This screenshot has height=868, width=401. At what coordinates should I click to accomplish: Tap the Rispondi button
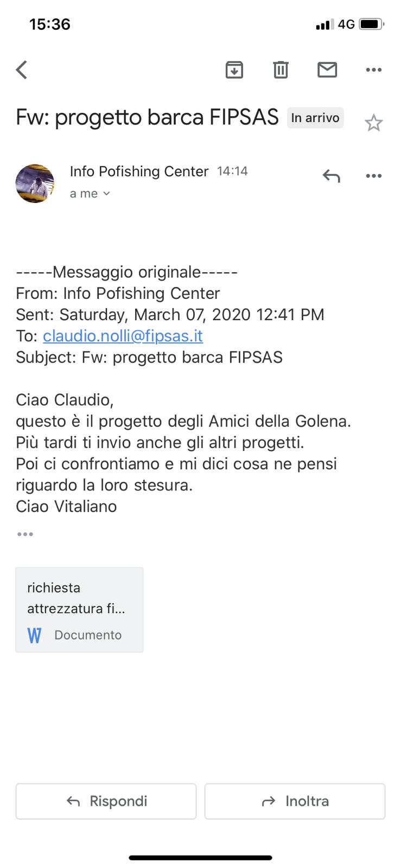[106, 801]
